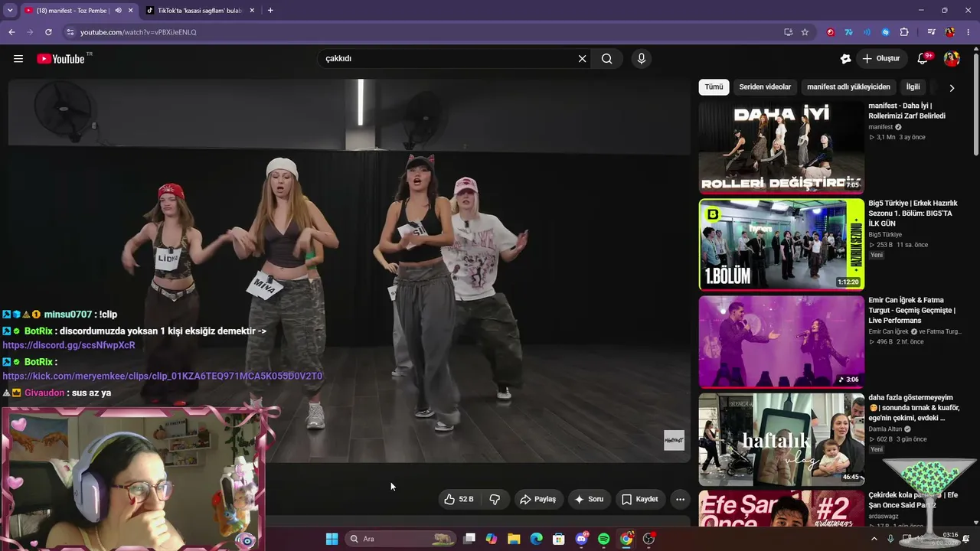Click the Givaudon chat username
The image size is (980, 551).
(44, 393)
